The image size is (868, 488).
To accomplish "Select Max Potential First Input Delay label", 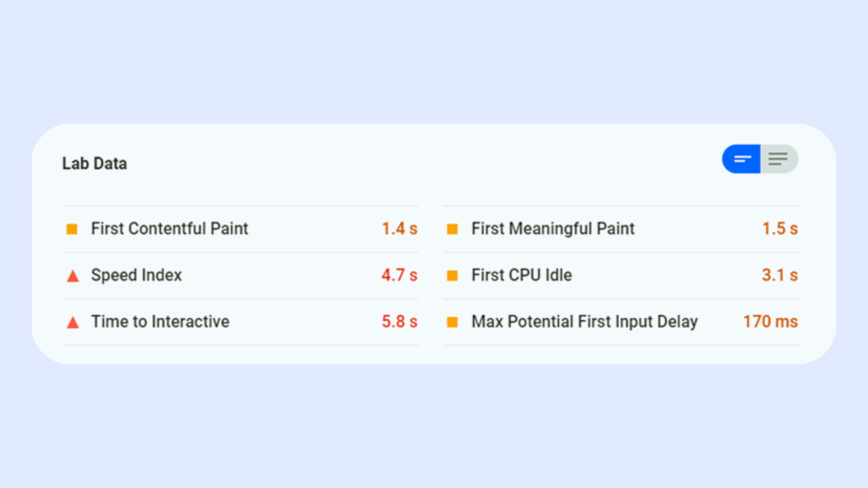I will (x=585, y=321).
